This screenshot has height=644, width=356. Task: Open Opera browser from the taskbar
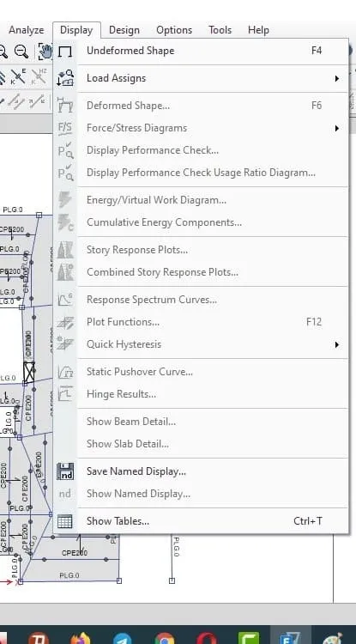point(206,638)
